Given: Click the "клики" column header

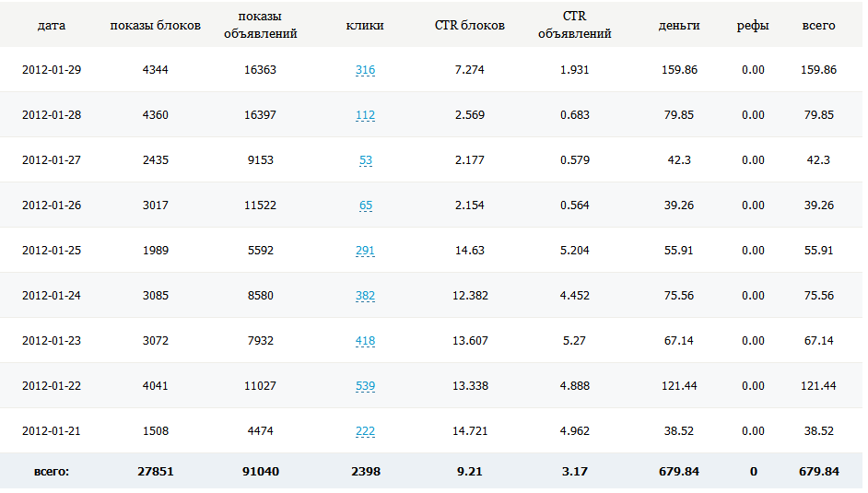Looking at the screenshot, I should [x=365, y=26].
